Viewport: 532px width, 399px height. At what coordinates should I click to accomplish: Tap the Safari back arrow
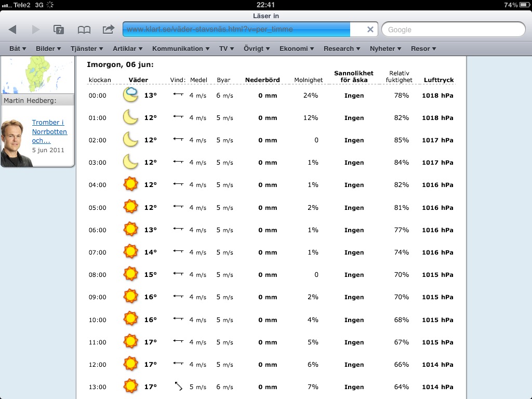[12, 30]
